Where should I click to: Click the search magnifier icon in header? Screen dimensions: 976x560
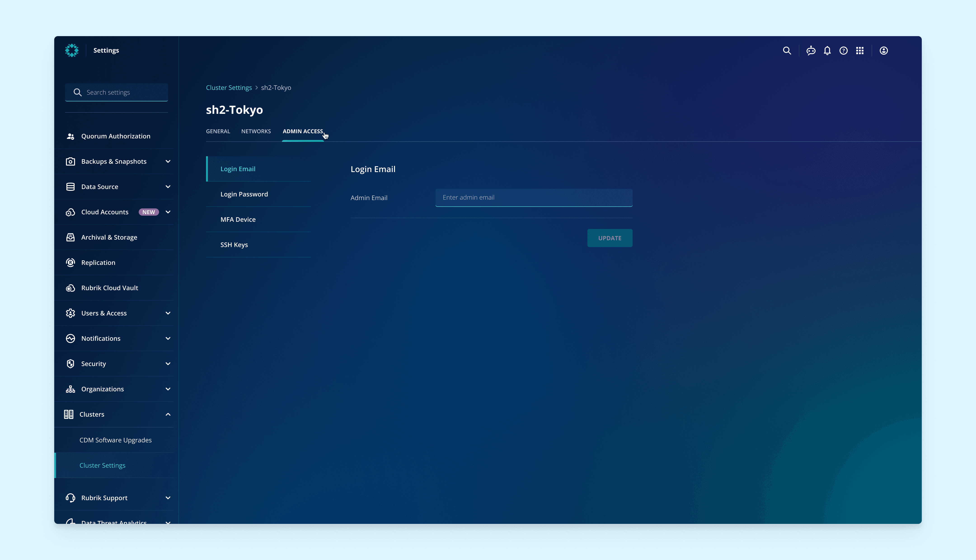(x=787, y=50)
